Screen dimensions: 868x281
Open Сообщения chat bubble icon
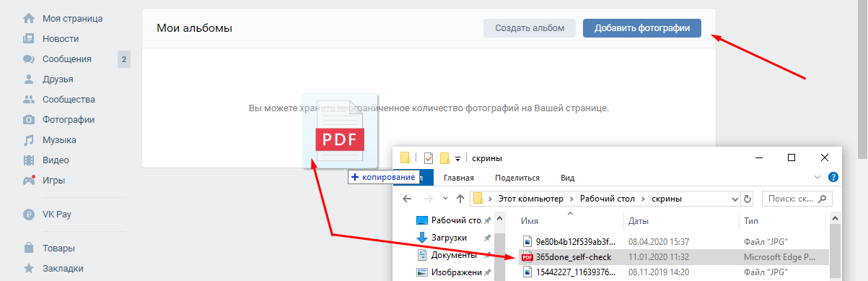[29, 59]
